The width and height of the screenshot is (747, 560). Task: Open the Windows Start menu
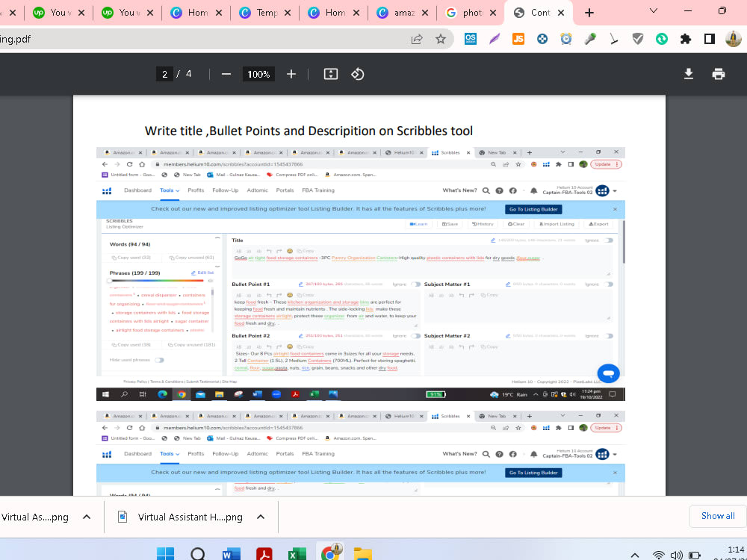(165, 554)
